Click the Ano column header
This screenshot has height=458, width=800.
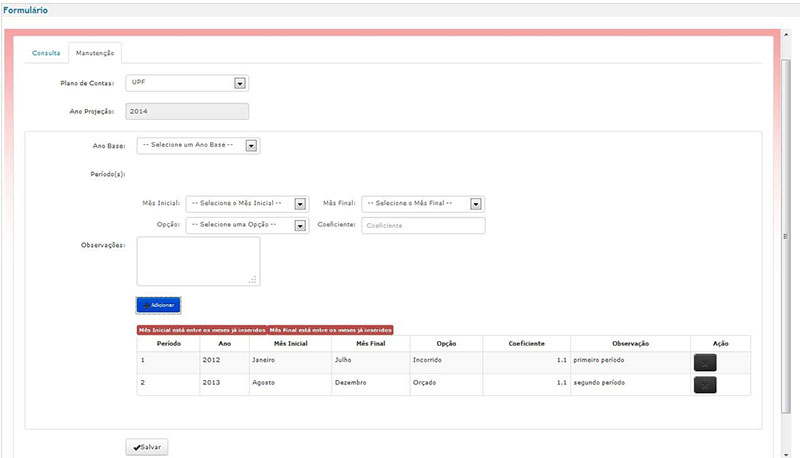[224, 344]
